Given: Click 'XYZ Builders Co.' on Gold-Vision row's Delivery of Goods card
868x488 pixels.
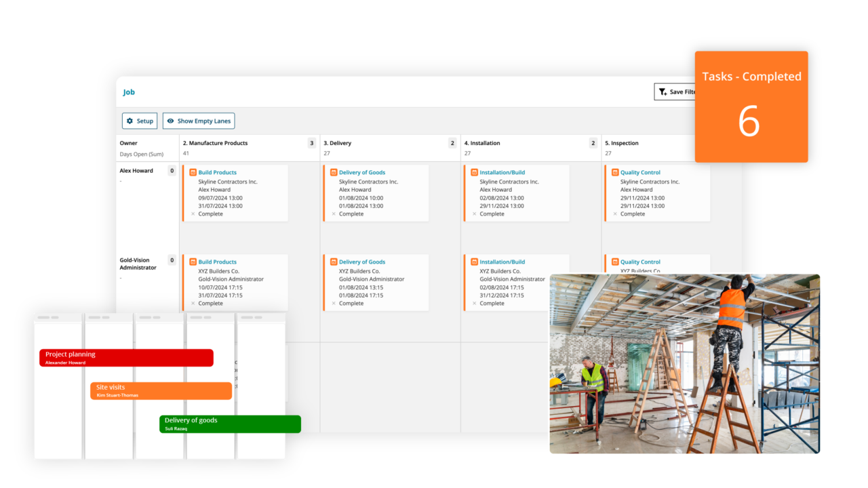Looking at the screenshot, I should click(x=359, y=271).
